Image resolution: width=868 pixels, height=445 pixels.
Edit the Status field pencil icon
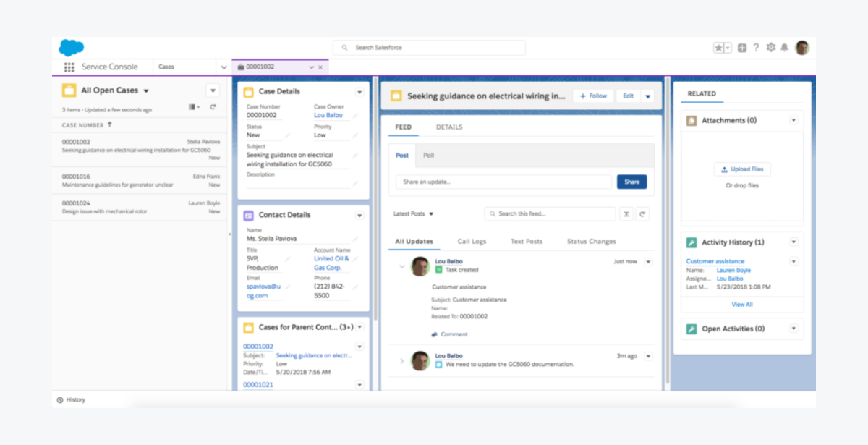287,135
